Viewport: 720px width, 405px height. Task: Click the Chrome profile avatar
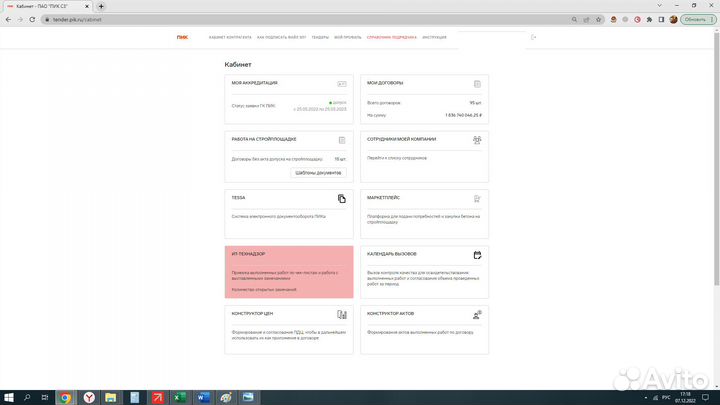coord(673,20)
